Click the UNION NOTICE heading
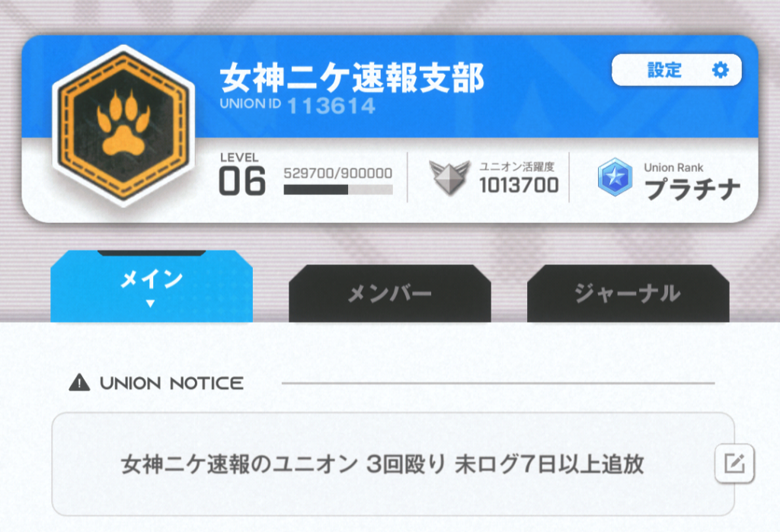Screen dimensions: 780x532 pos(171,383)
